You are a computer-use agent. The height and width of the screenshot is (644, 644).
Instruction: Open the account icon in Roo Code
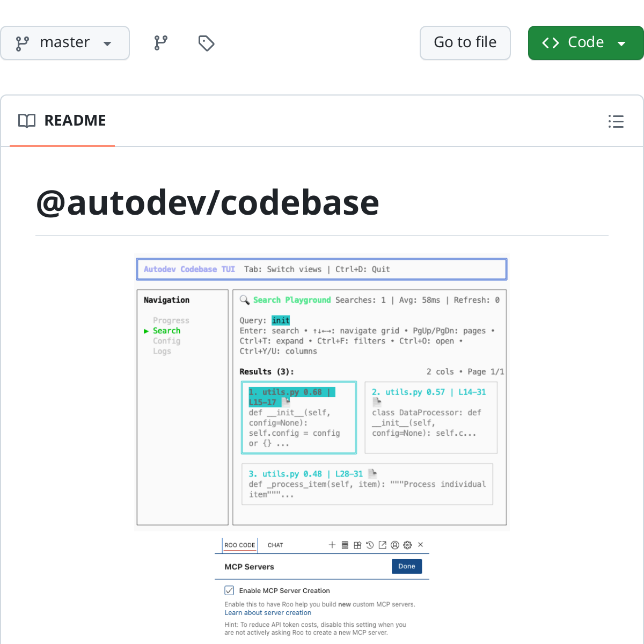click(x=395, y=545)
